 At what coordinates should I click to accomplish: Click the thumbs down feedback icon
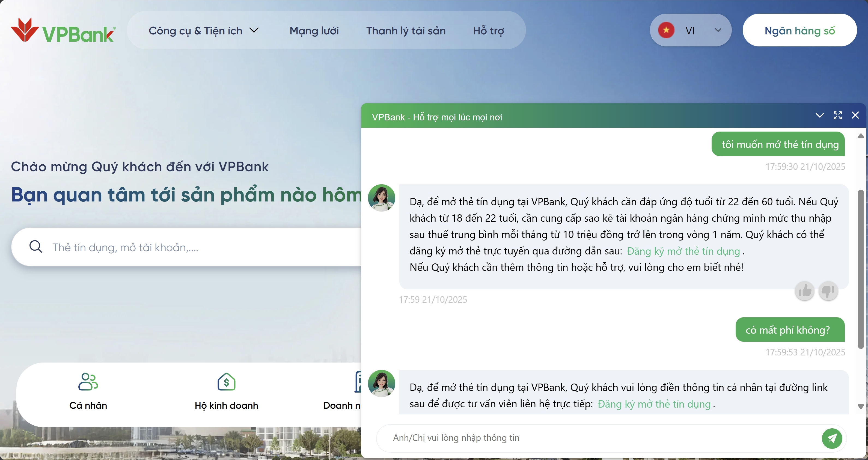[x=828, y=291]
